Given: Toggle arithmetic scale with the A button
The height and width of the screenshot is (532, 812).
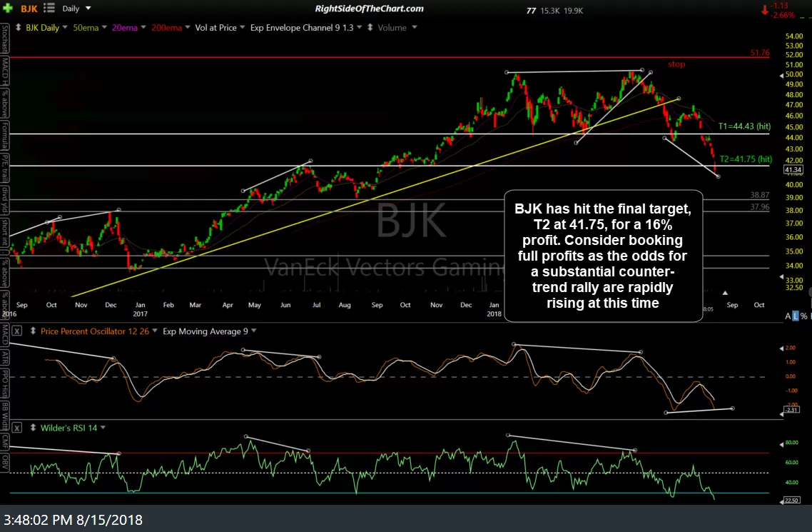Looking at the screenshot, I should 788,316.
